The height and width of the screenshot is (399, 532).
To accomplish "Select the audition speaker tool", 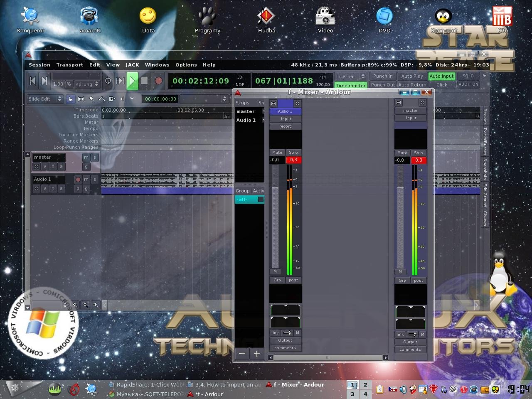I will point(122,99).
